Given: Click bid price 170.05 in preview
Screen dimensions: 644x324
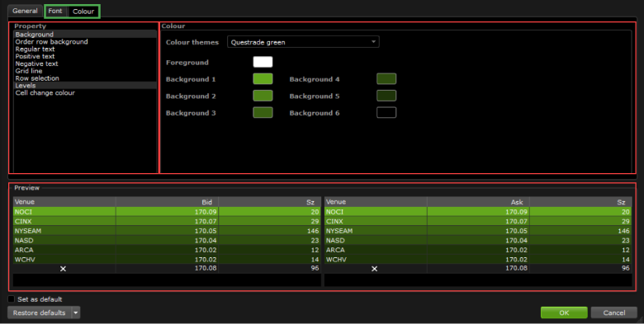Looking at the screenshot, I should coord(206,231).
